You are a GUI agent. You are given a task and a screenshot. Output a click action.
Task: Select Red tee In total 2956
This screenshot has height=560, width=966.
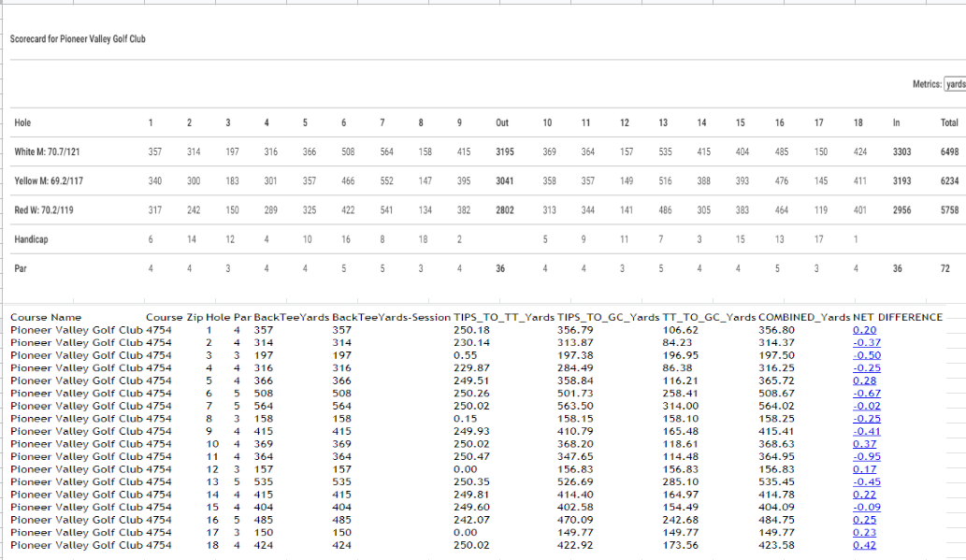coord(901,210)
